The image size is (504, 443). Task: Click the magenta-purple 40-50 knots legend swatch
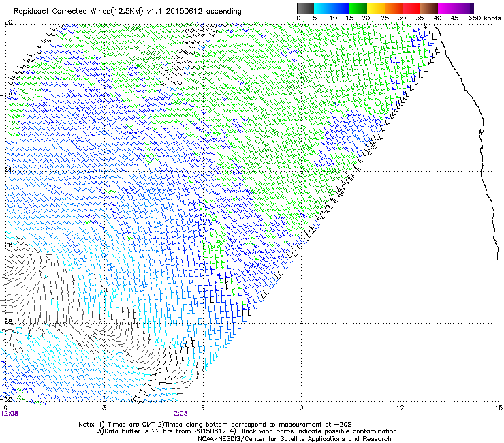(456, 8)
